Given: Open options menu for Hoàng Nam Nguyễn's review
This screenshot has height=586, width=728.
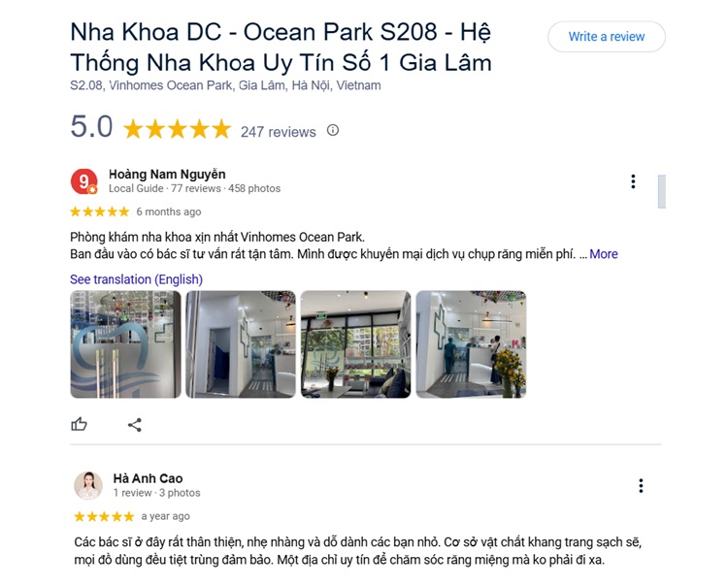Looking at the screenshot, I should [633, 181].
